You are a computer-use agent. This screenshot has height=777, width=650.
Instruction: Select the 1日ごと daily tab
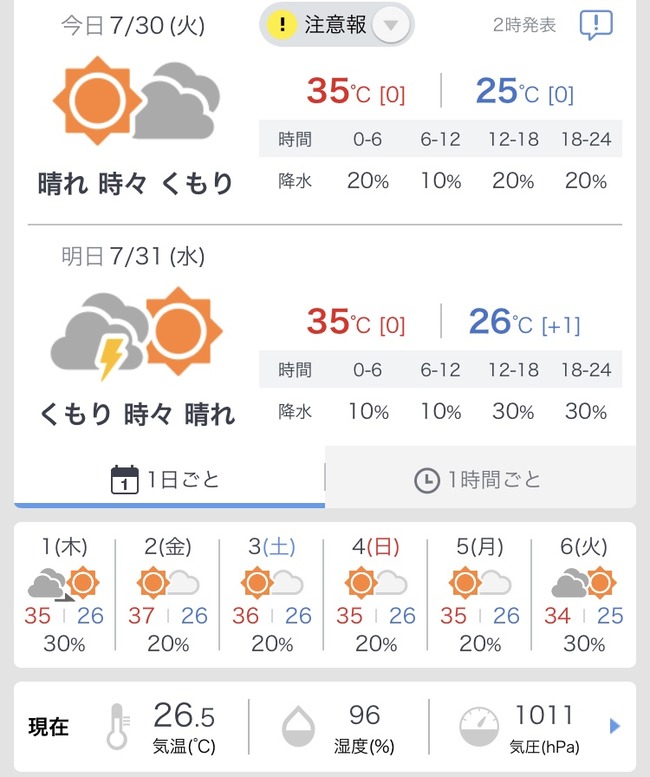pos(169,480)
